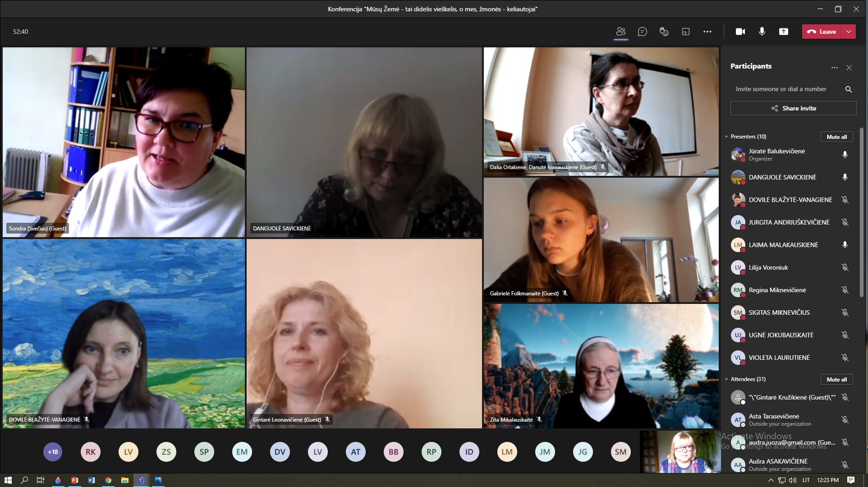Click JURGITA ANDRIUŠKEVIČIENĖ's muted mic icon

point(845,222)
